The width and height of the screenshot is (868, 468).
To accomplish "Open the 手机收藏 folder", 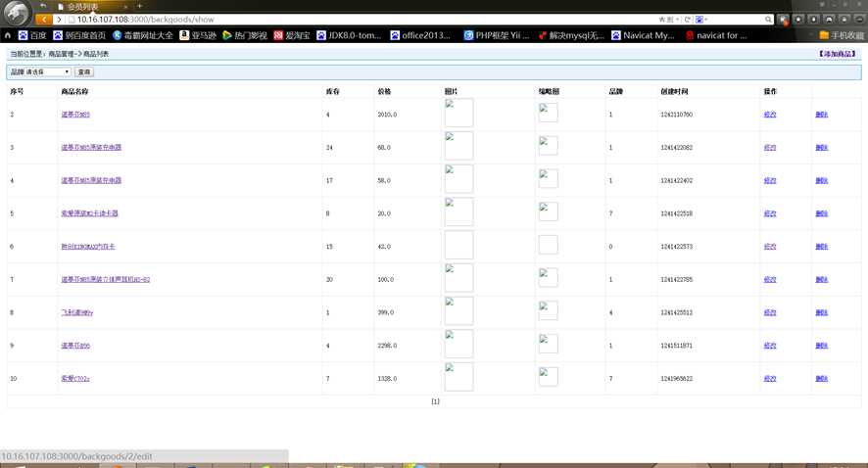I will pyautogui.click(x=842, y=35).
